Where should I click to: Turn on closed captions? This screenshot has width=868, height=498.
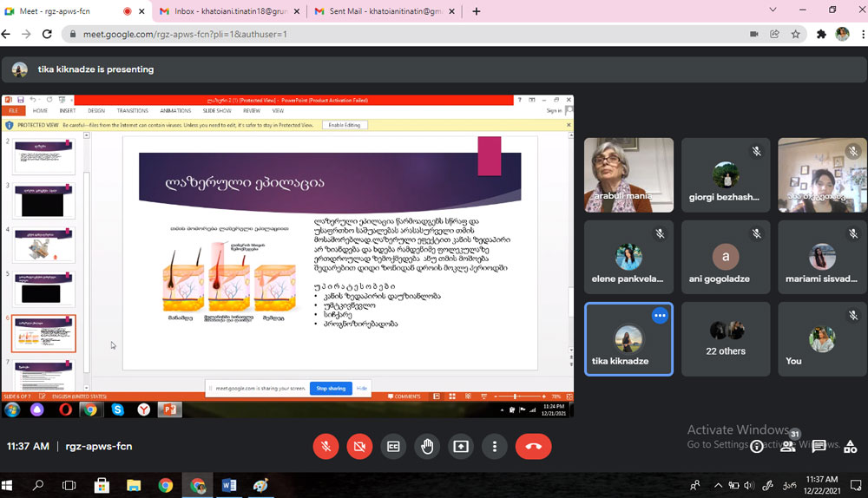click(393, 446)
